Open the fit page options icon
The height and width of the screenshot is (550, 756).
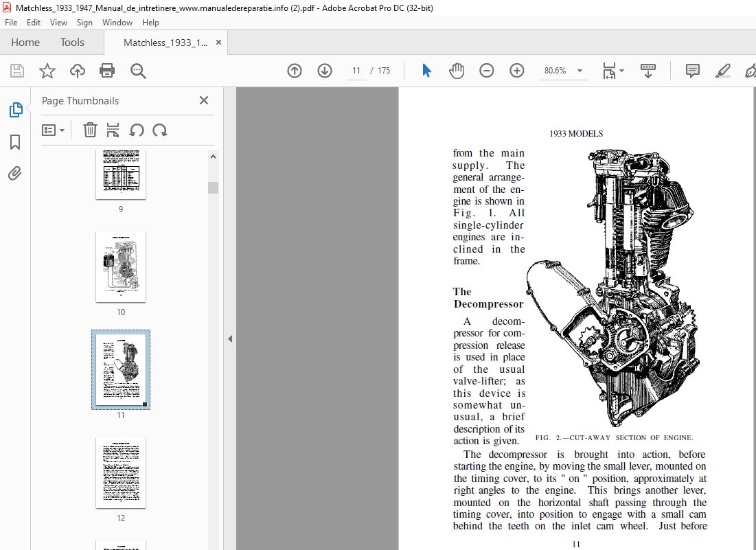pyautogui.click(x=609, y=71)
